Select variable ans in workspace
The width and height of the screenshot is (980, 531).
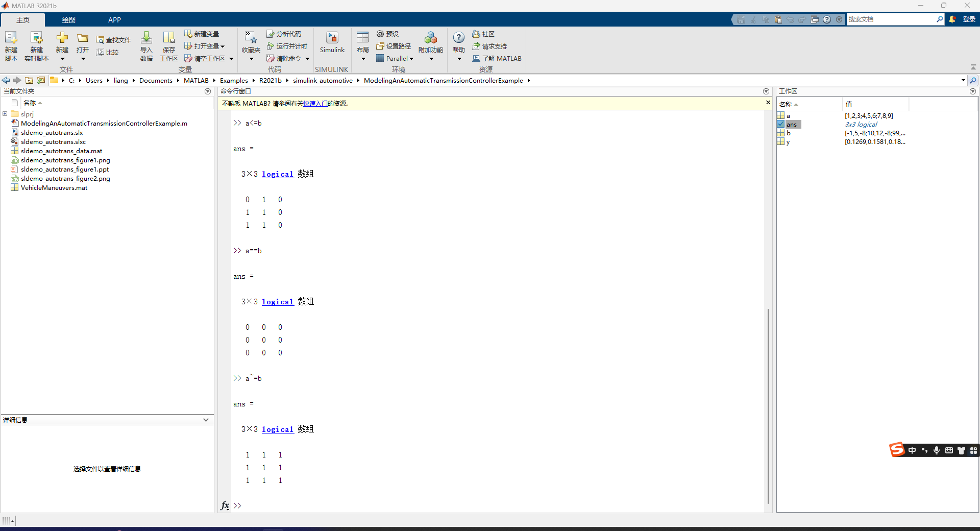791,124
